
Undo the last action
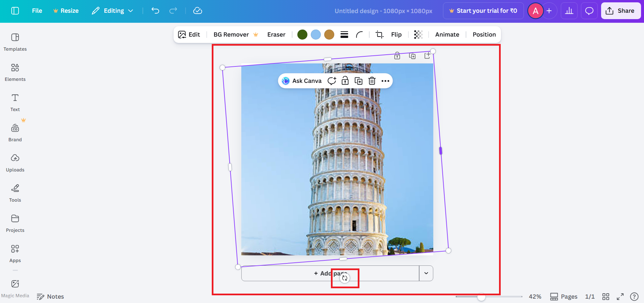point(155,10)
